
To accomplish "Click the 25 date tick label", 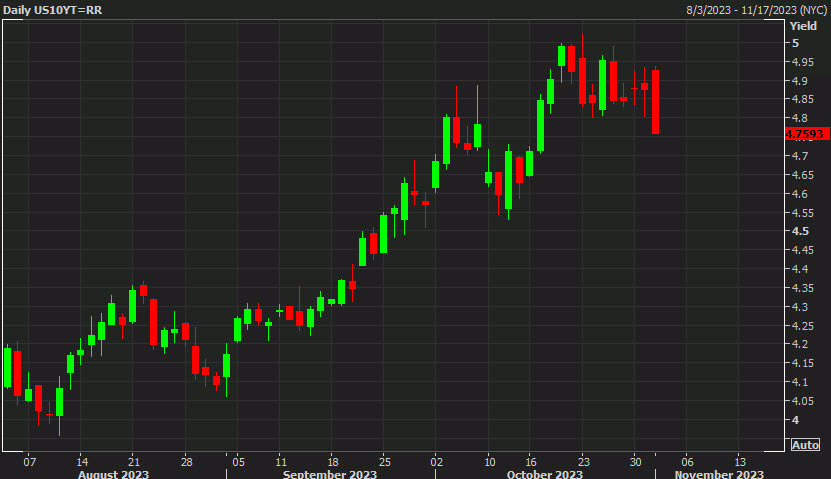I will [x=385, y=462].
